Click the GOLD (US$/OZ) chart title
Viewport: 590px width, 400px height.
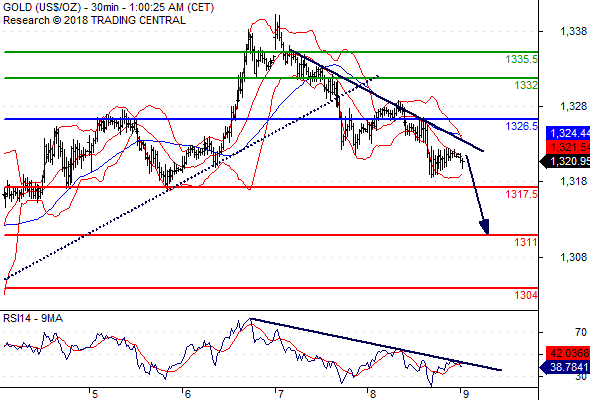pyautogui.click(x=42, y=7)
